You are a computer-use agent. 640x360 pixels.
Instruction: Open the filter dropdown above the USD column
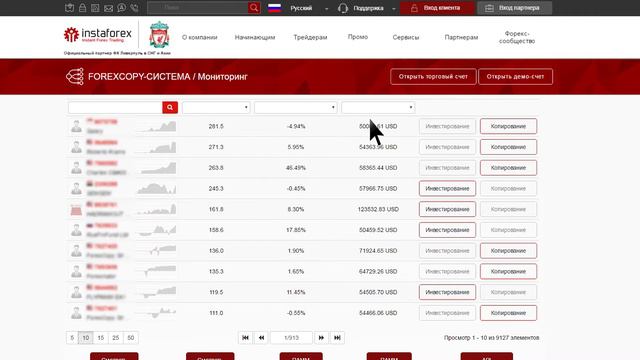tap(378, 107)
